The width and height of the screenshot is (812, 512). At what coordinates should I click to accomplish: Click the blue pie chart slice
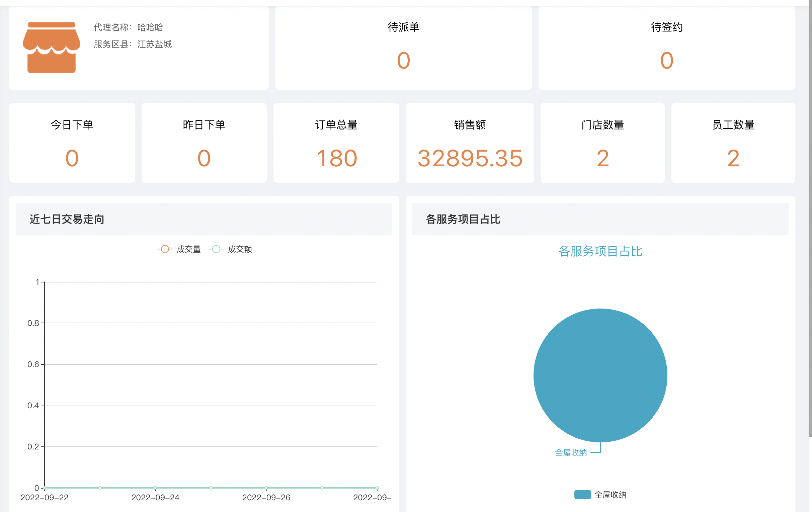[x=600, y=375]
